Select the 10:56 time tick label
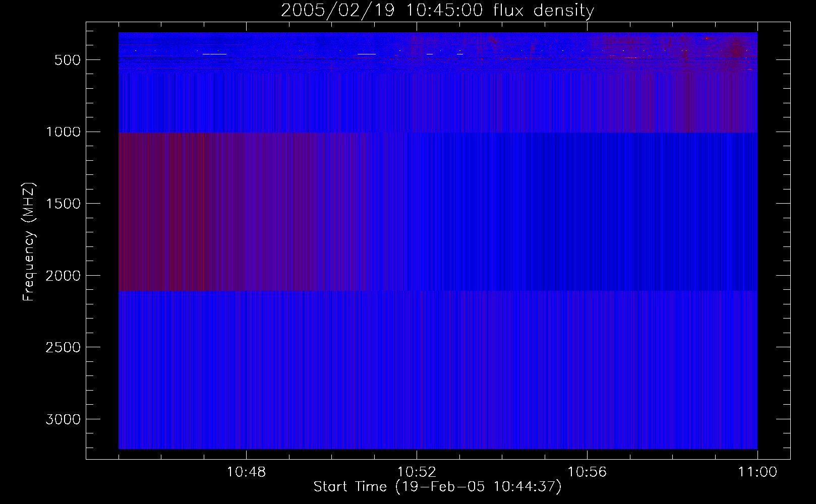This screenshot has height=504, width=816. point(587,472)
